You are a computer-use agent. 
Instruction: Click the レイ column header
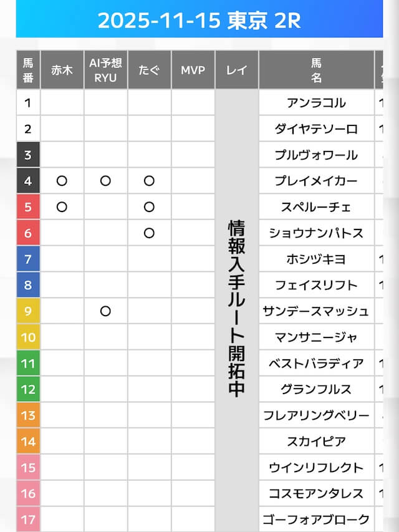coord(236,70)
